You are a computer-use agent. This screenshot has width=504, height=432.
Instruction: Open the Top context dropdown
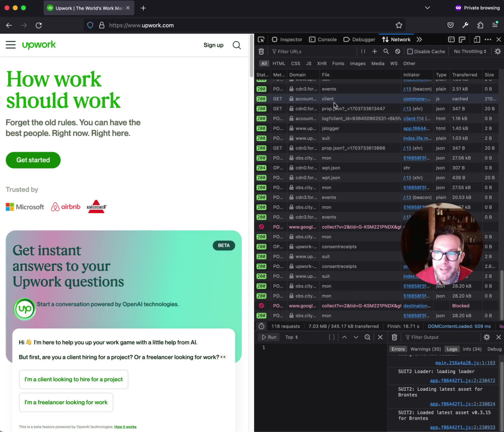pyautogui.click(x=291, y=337)
